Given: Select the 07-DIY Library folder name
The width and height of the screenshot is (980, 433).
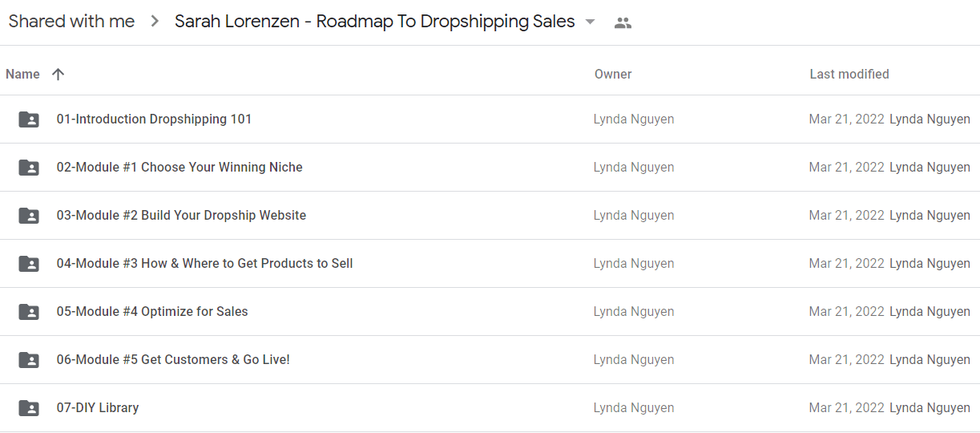Looking at the screenshot, I should [x=98, y=407].
